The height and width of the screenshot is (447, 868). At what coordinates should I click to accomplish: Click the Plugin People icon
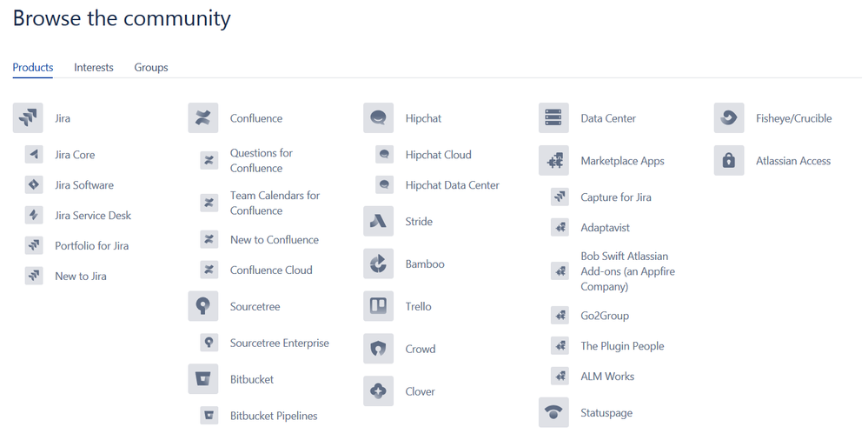[560, 345]
